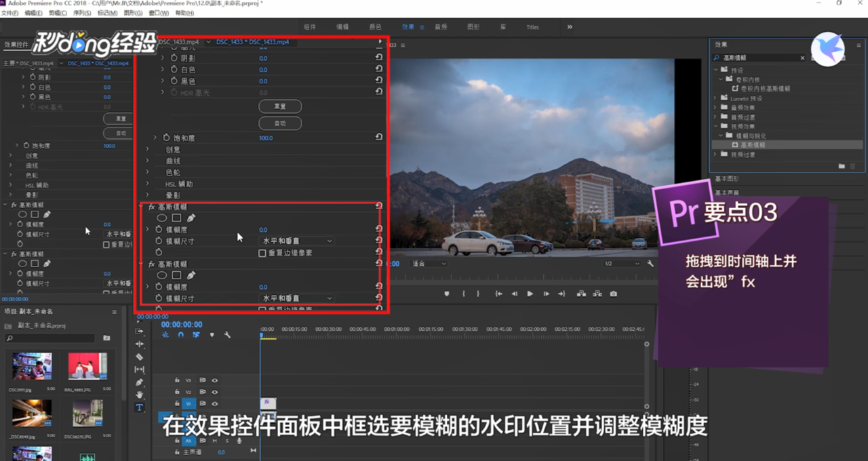Select the Hand tool
Screen dimensions: 868x461
coord(140,395)
